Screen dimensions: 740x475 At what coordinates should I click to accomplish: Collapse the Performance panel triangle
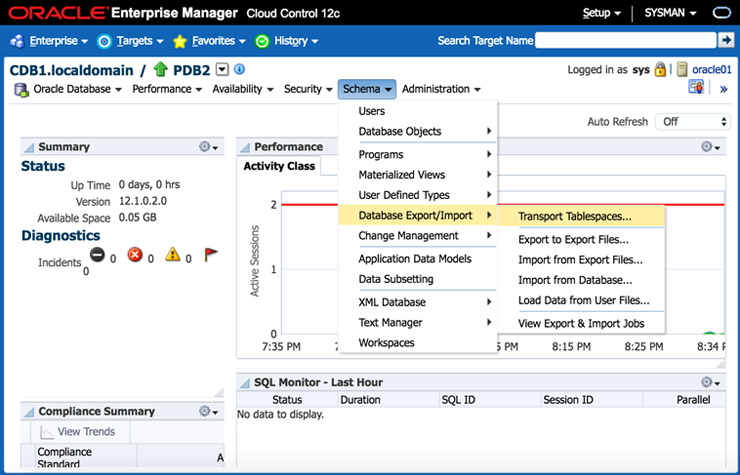pos(245,148)
